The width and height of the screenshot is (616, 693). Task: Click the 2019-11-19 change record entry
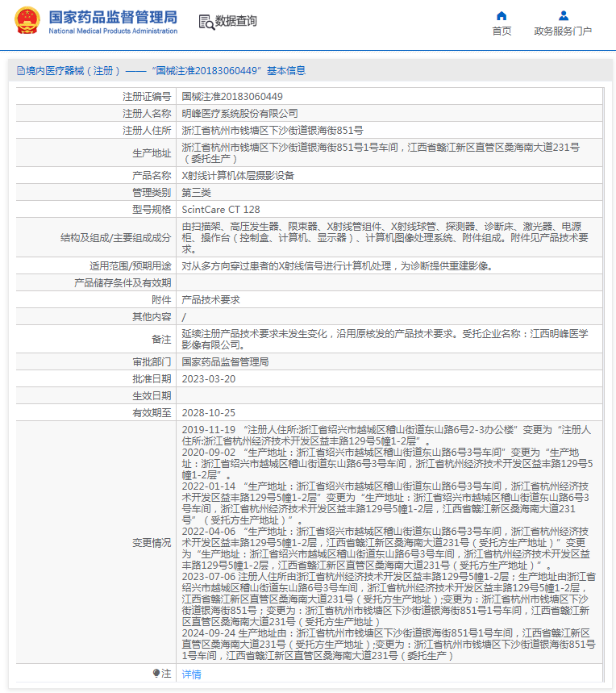tap(386, 436)
